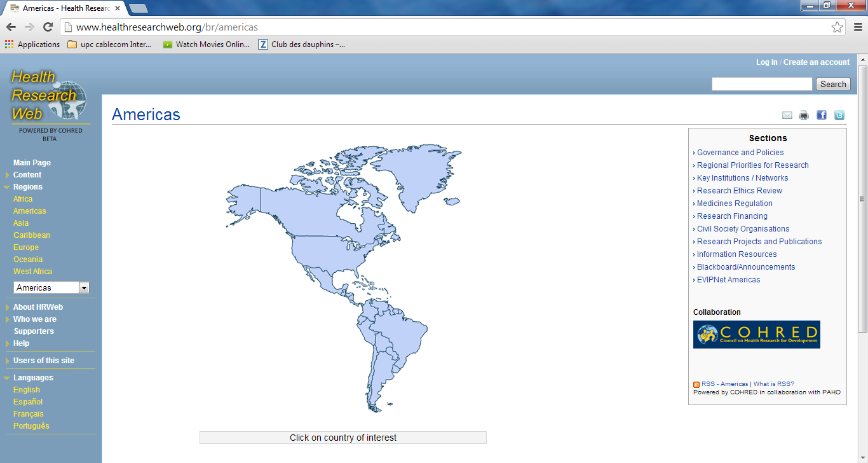The width and height of the screenshot is (868, 463).
Task: Click the printer icon to print page
Action: click(x=804, y=115)
